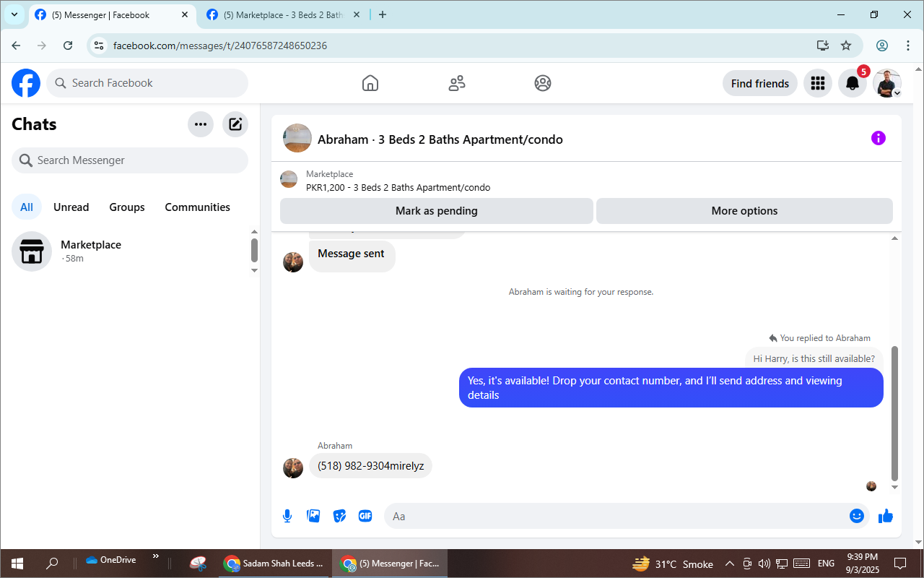This screenshot has width=924, height=578.
Task: Open the Groups icon in the top bar
Action: 543,83
